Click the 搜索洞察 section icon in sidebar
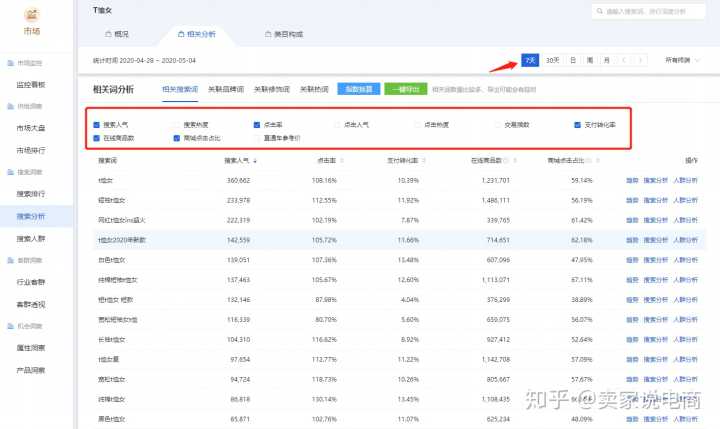Viewport: 720px width, 429px height. click(11, 172)
